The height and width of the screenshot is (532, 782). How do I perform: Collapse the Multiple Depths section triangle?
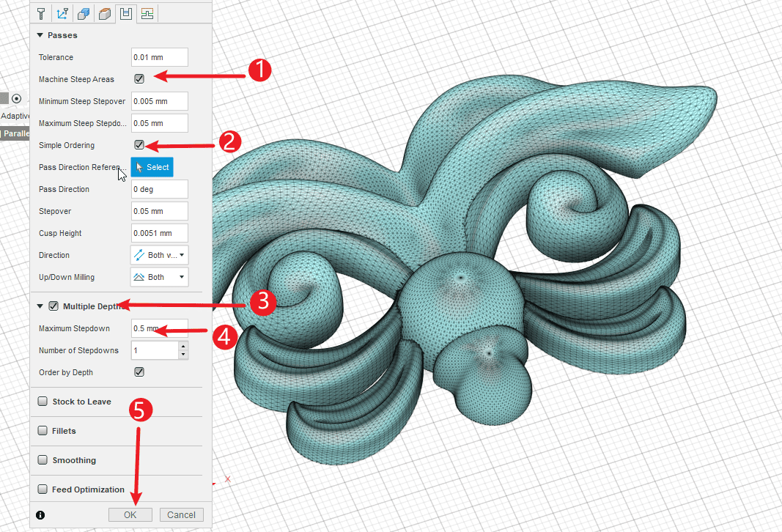(x=40, y=306)
